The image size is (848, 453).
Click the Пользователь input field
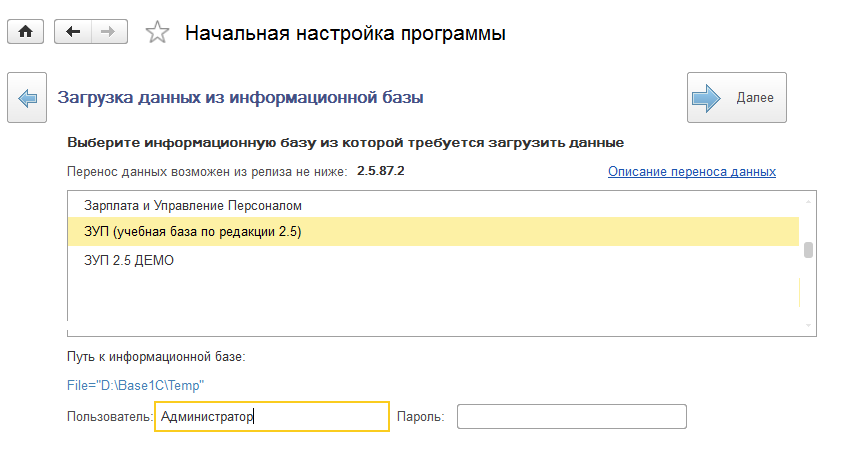(x=271, y=416)
